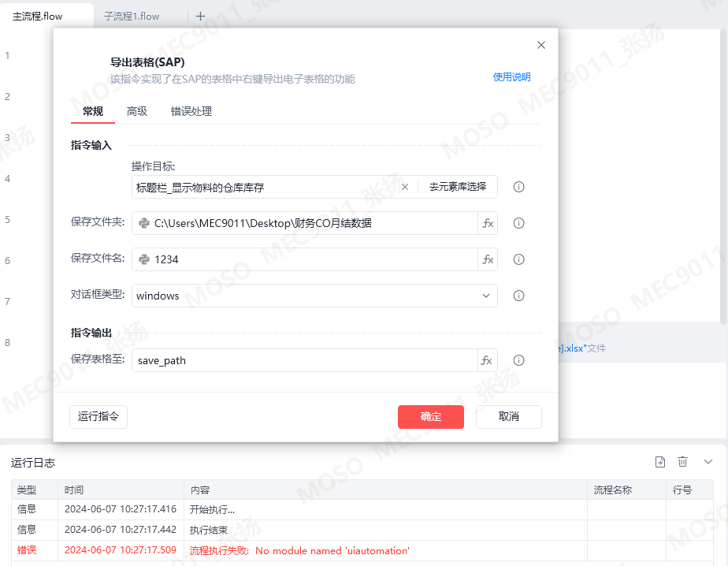The image size is (728, 566).
Task: Open the 使用说明 link
Action: [x=511, y=77]
